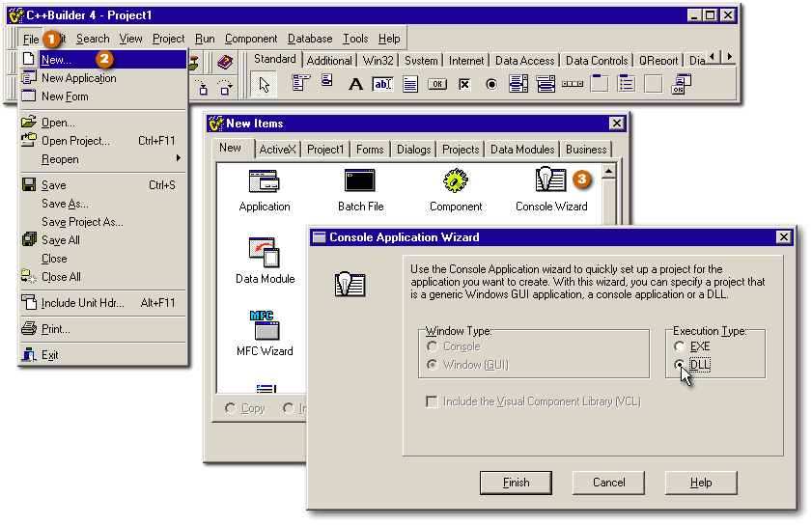Switch to the Data Access palette tab

(x=524, y=61)
